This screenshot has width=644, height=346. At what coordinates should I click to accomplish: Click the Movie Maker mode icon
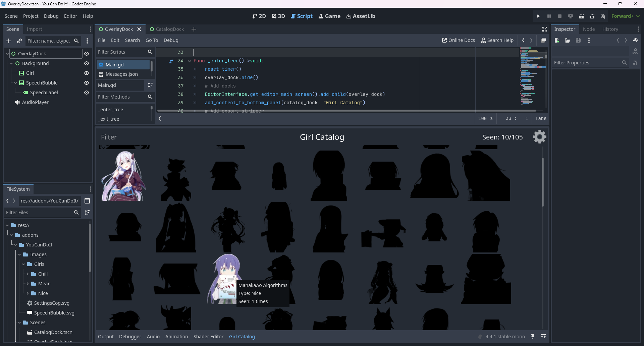603,16
